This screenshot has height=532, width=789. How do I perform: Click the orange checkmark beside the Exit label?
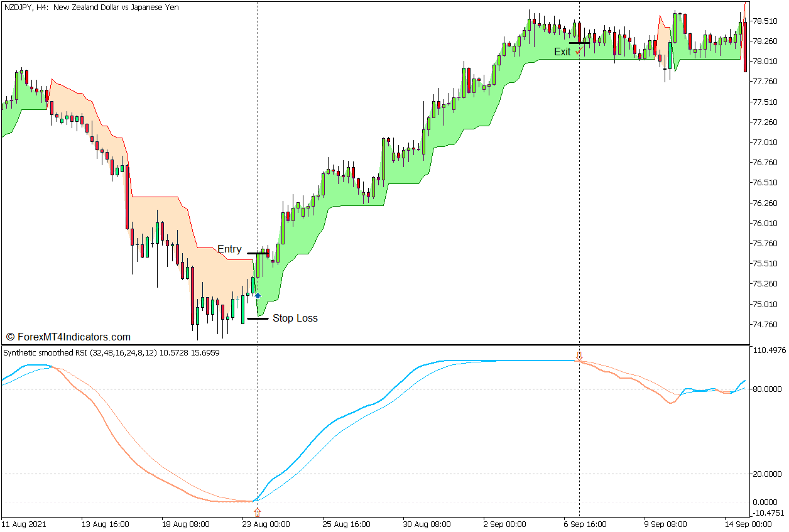click(578, 52)
